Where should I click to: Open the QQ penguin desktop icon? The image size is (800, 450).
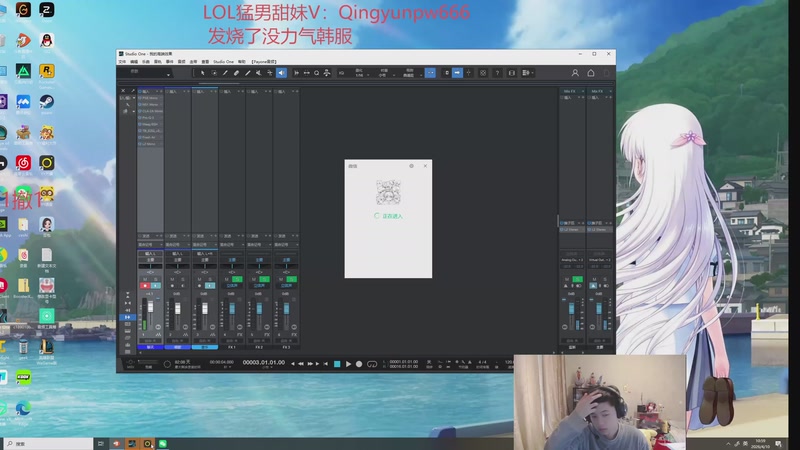click(46, 41)
